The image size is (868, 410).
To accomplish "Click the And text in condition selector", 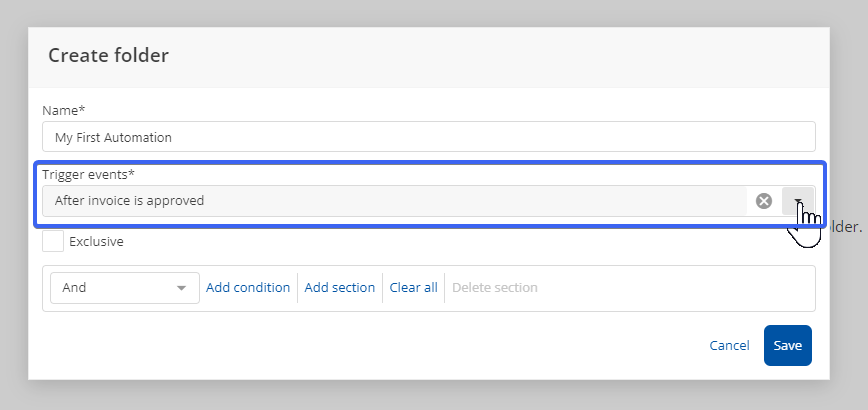I will click(75, 287).
